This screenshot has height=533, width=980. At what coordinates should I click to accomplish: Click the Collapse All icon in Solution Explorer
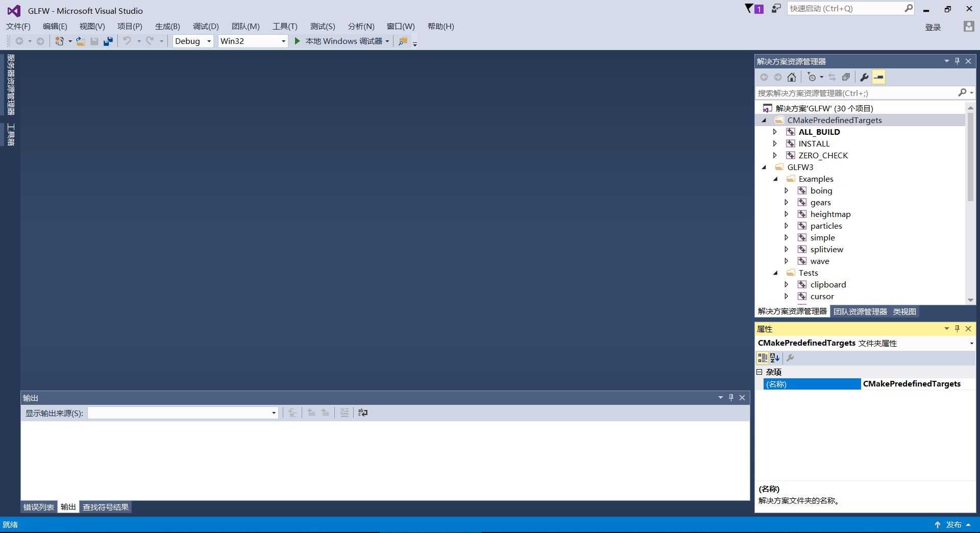point(846,77)
